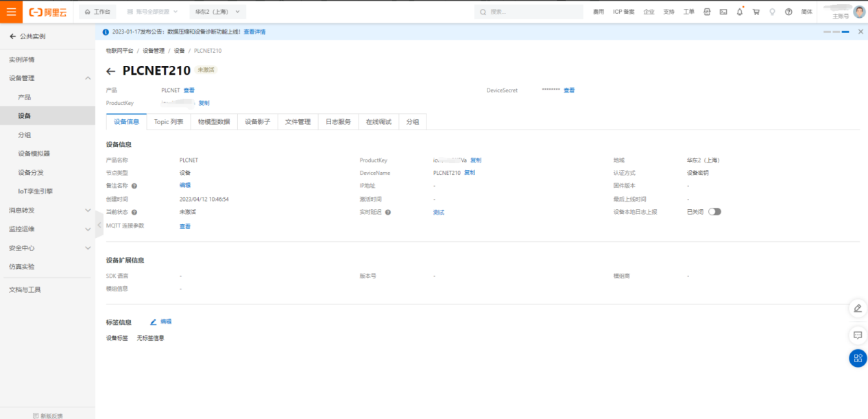The image size is (868, 419).
Task: Click 查看 link for MQTT 连接参数
Action: pyautogui.click(x=185, y=226)
